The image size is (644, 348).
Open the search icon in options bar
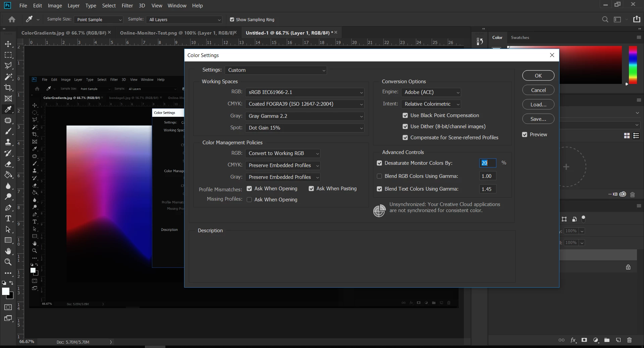tap(605, 19)
